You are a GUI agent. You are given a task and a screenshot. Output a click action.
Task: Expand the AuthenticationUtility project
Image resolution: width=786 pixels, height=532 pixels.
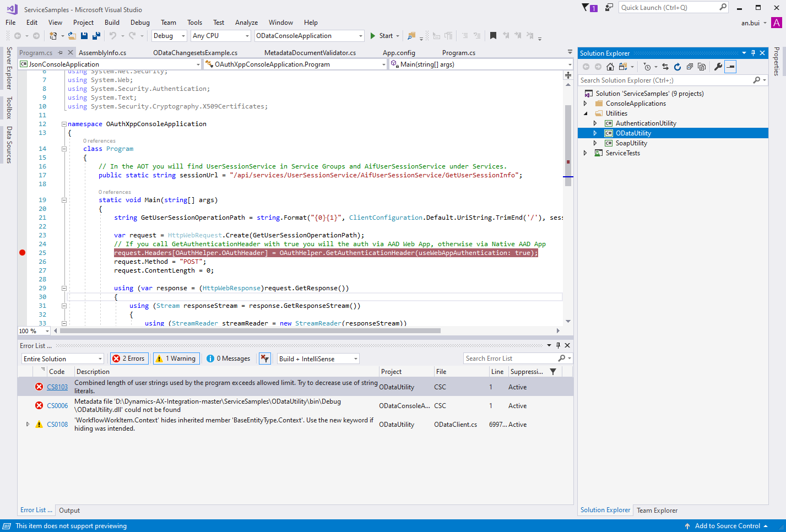[595, 123]
